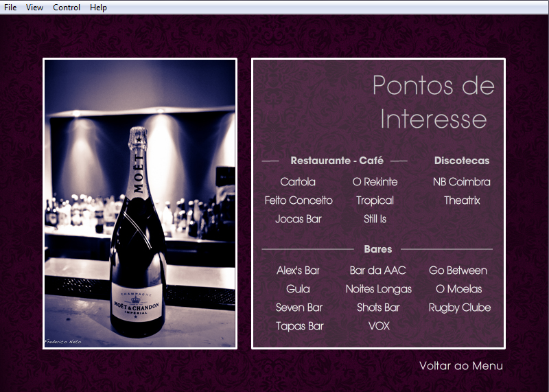
Task: Click the Pontos de Interesse title
Action: [x=434, y=102]
